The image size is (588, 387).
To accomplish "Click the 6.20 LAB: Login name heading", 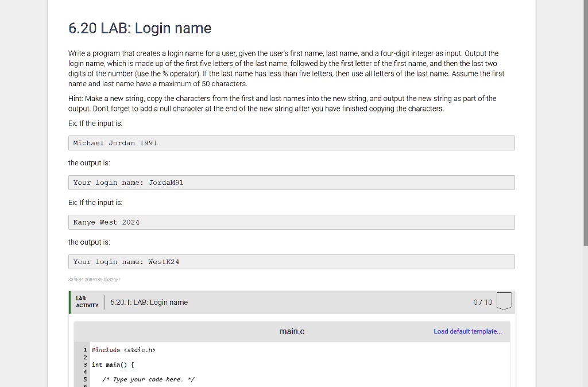I will pos(140,28).
